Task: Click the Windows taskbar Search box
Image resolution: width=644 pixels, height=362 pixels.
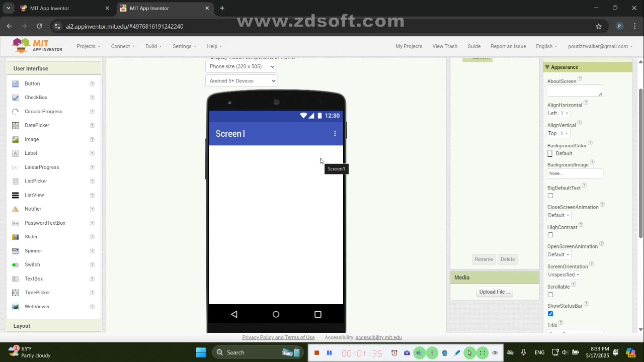Action: point(257,352)
